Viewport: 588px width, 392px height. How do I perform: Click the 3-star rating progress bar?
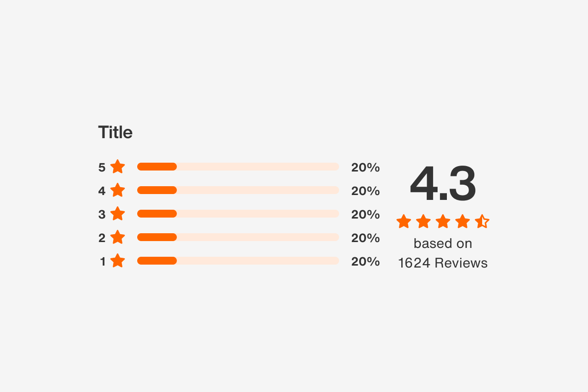click(x=238, y=214)
